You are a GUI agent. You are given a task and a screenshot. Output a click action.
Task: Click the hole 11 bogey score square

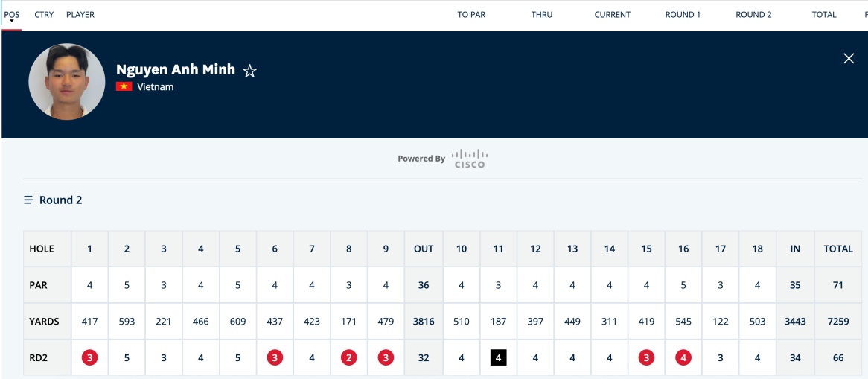tap(498, 358)
